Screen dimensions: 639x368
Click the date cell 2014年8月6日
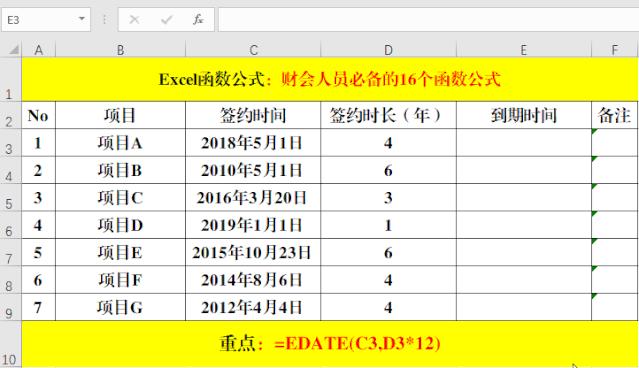[253, 280]
